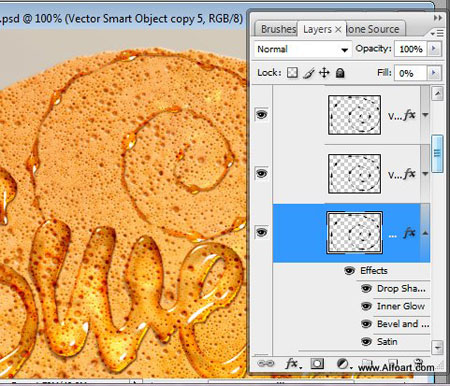The height and width of the screenshot is (386, 450).
Task: Open the Fill slider arrow
Action: pos(434,73)
